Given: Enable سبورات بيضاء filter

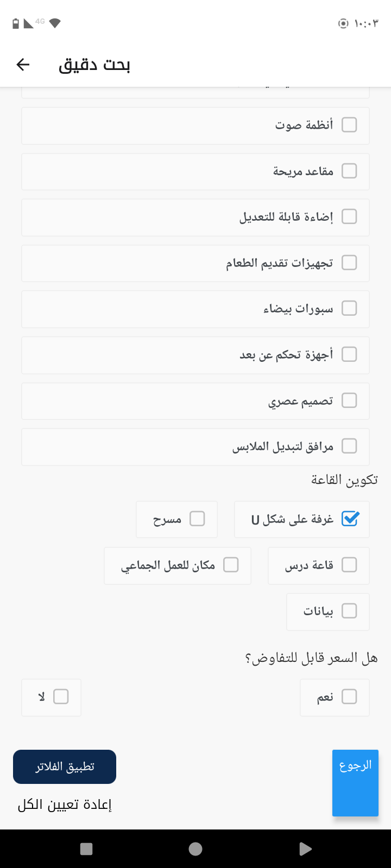Looking at the screenshot, I should point(349,309).
